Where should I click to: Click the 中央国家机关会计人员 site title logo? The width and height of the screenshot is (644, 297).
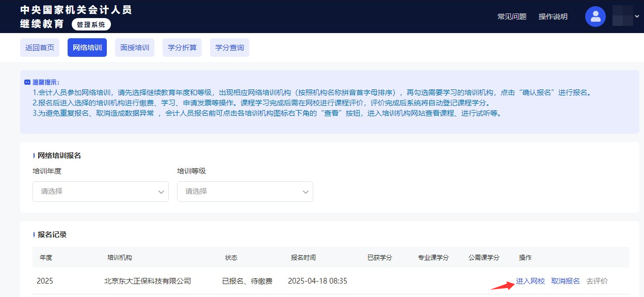(x=76, y=10)
